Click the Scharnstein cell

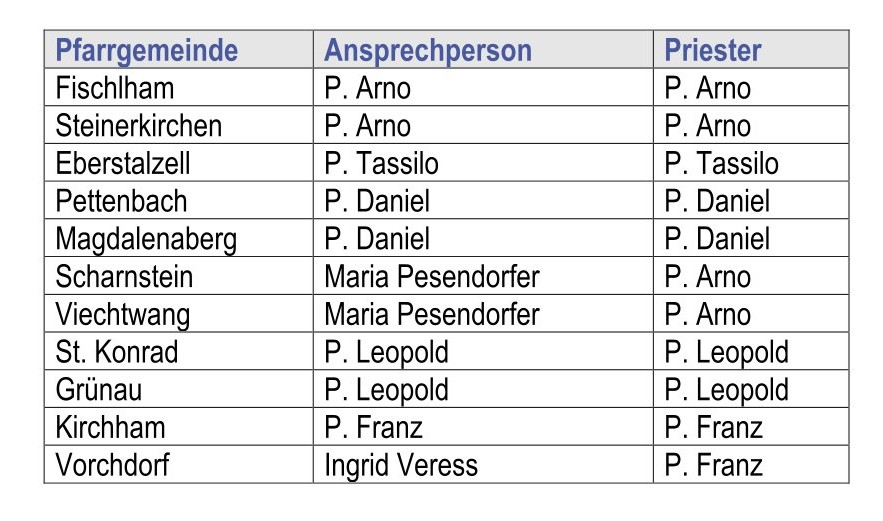click(x=124, y=276)
